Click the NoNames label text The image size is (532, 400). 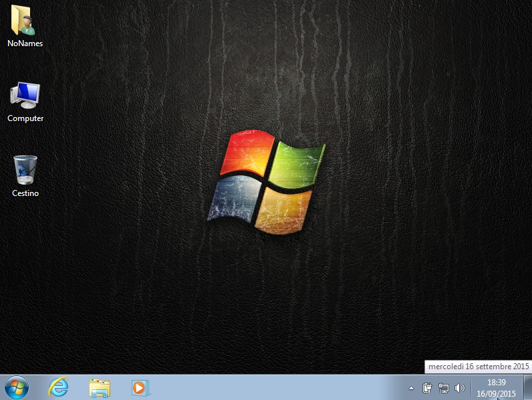(25, 43)
